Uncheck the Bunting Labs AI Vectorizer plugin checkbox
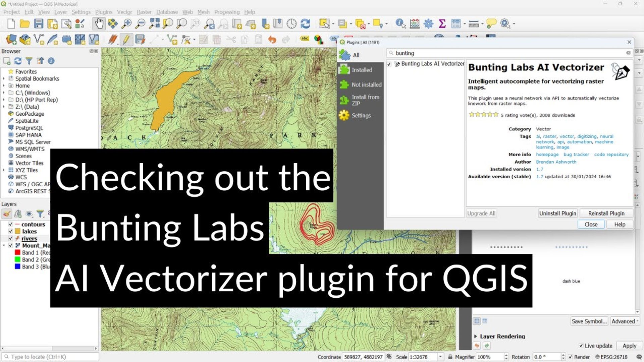Screen dimensions: 644x362 tap(389, 64)
